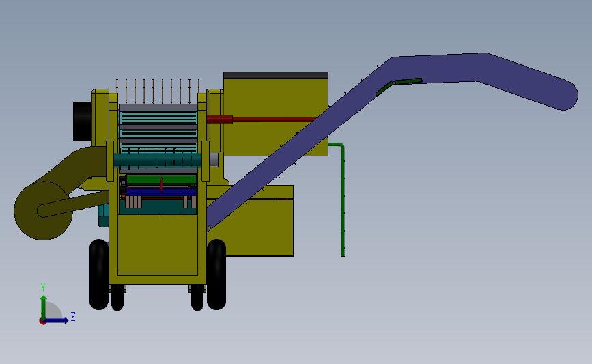The width and height of the screenshot is (592, 364).
Task: Select the right large black wheel
Action: pos(216,275)
